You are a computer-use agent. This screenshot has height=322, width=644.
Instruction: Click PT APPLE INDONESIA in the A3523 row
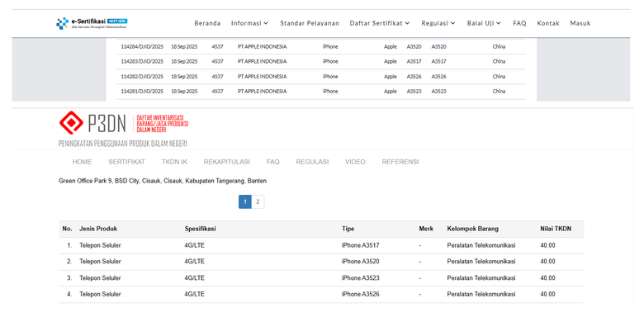(262, 92)
